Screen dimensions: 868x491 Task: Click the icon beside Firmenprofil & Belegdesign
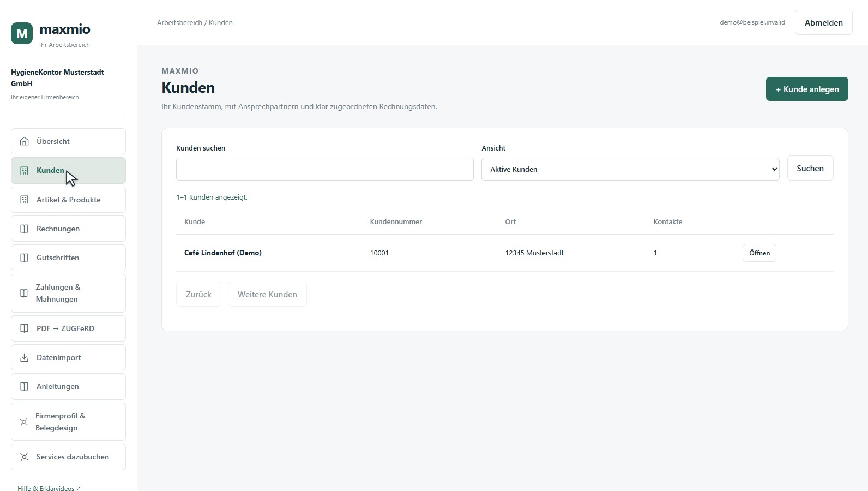coord(23,422)
